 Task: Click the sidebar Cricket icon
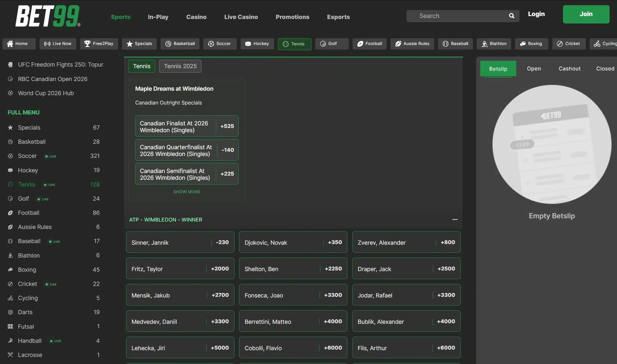pyautogui.click(x=10, y=284)
